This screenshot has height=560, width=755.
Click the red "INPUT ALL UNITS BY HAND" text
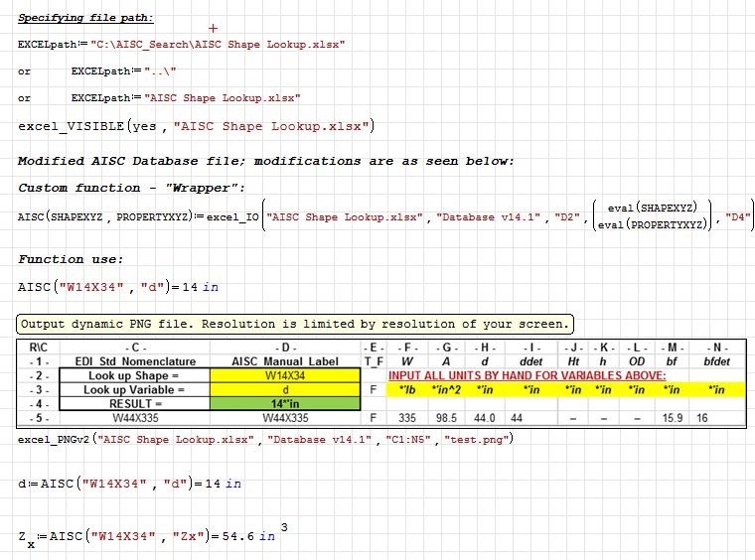(x=527, y=376)
